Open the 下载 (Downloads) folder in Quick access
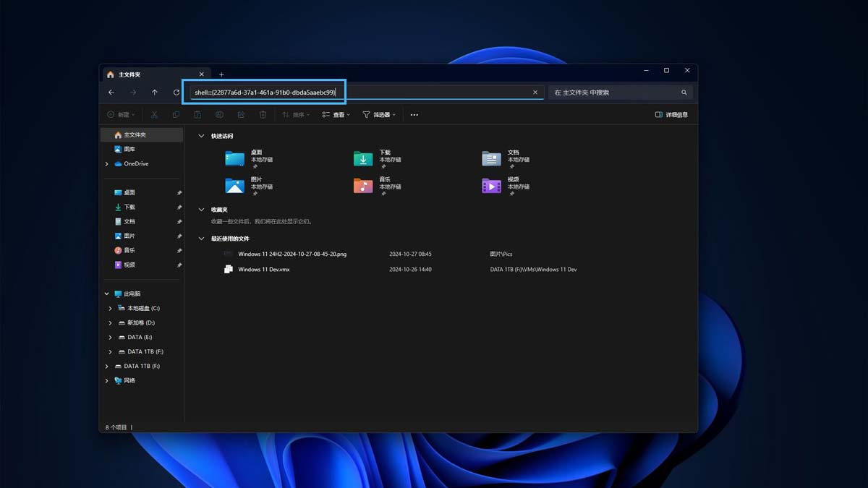 click(x=363, y=159)
